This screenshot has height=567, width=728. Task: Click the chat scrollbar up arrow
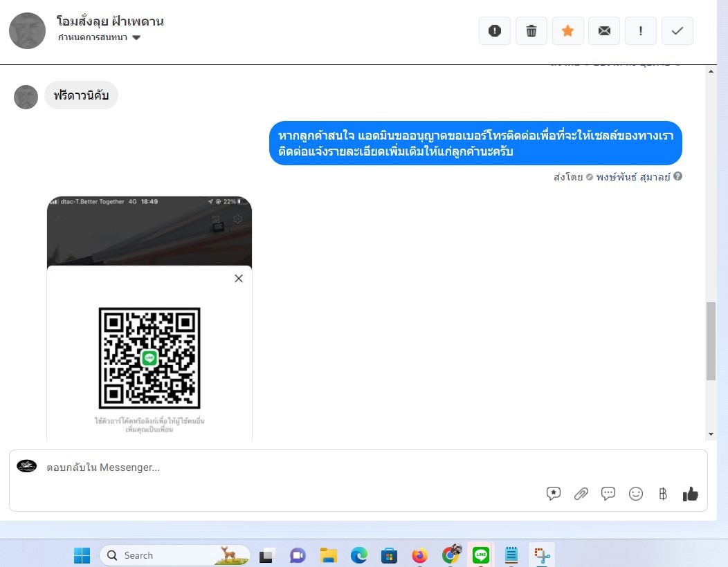click(x=711, y=71)
